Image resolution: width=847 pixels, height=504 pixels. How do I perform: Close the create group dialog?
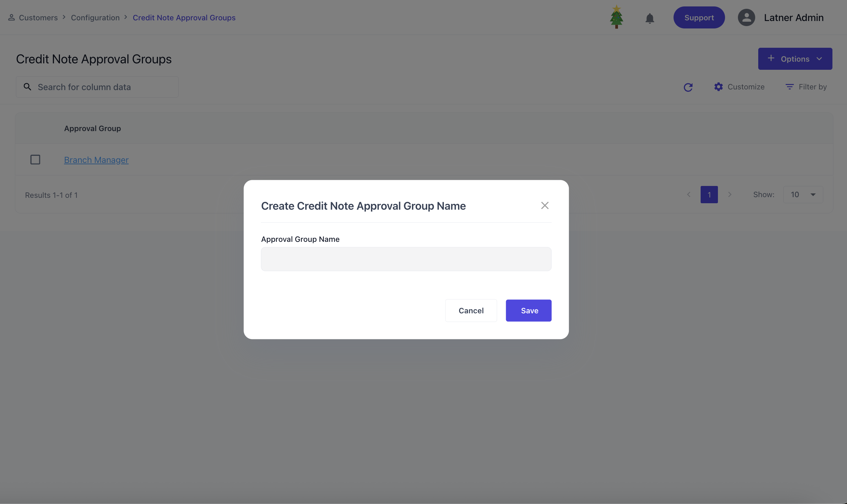pos(544,206)
